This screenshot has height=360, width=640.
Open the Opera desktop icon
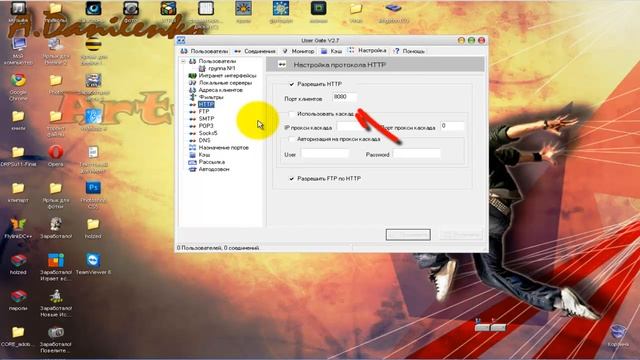pos(56,153)
